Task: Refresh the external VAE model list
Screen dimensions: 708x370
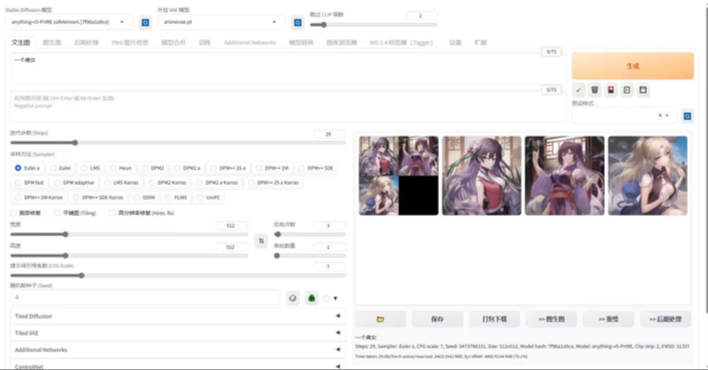Action: (x=298, y=22)
